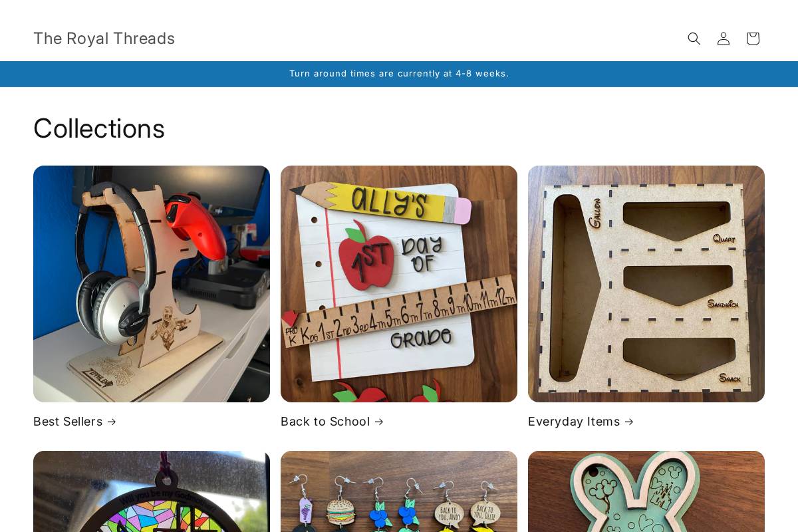Open the shopping cart bag icon

(x=753, y=39)
